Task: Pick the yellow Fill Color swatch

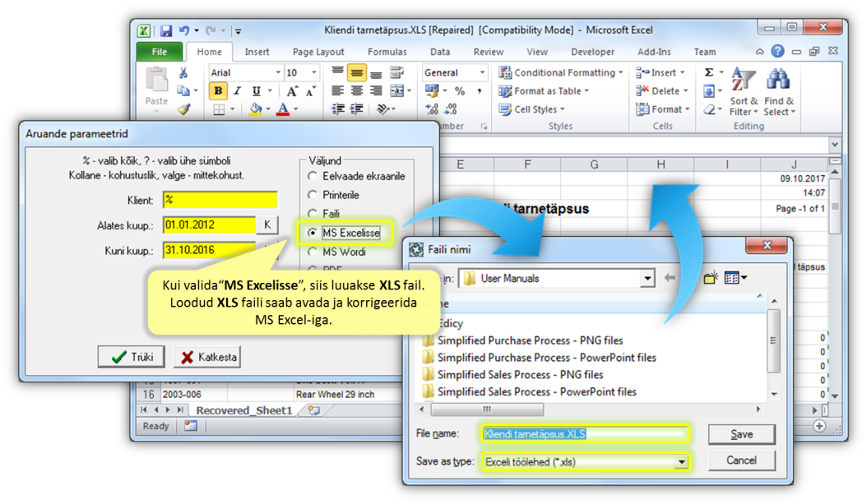Action: 256,109
